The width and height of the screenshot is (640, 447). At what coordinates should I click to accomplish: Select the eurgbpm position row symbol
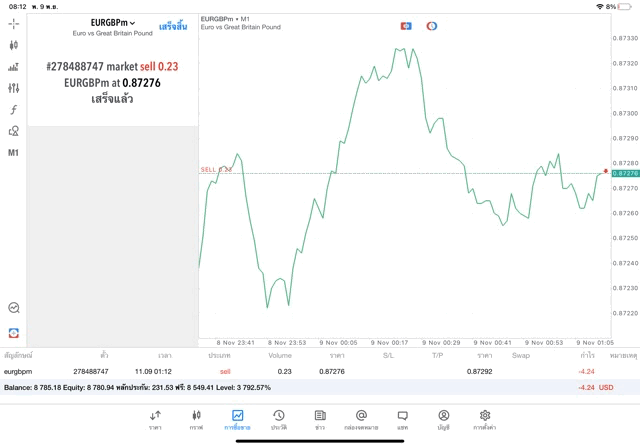point(18,371)
